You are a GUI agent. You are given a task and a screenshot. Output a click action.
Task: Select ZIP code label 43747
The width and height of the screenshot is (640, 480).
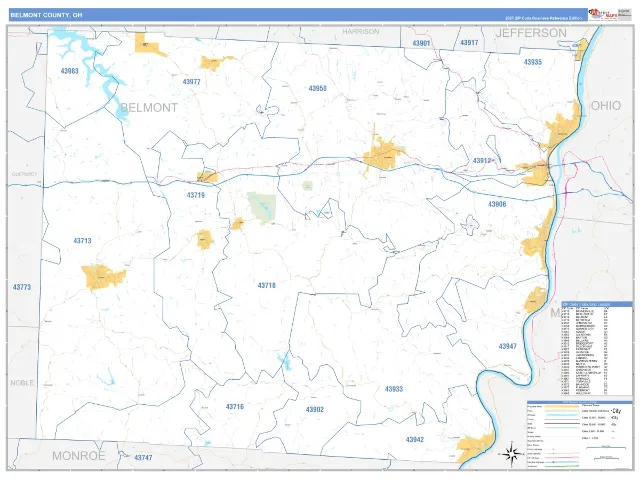tap(143, 458)
